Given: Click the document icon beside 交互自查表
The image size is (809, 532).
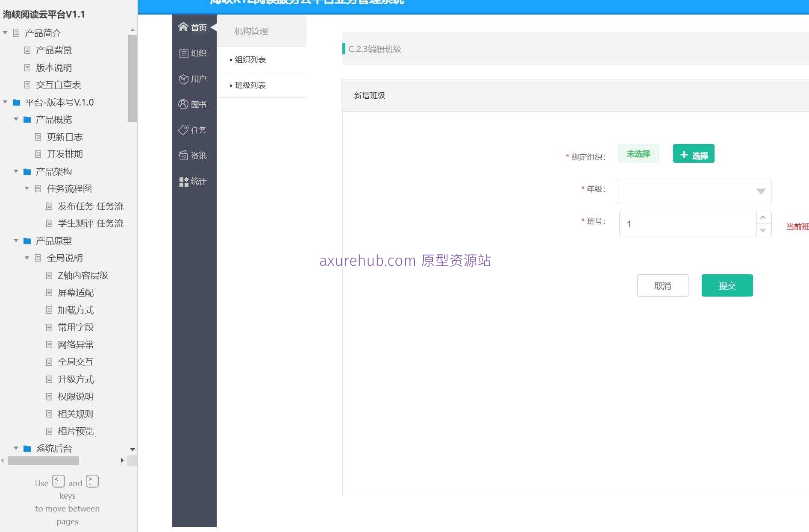Looking at the screenshot, I should [x=27, y=85].
